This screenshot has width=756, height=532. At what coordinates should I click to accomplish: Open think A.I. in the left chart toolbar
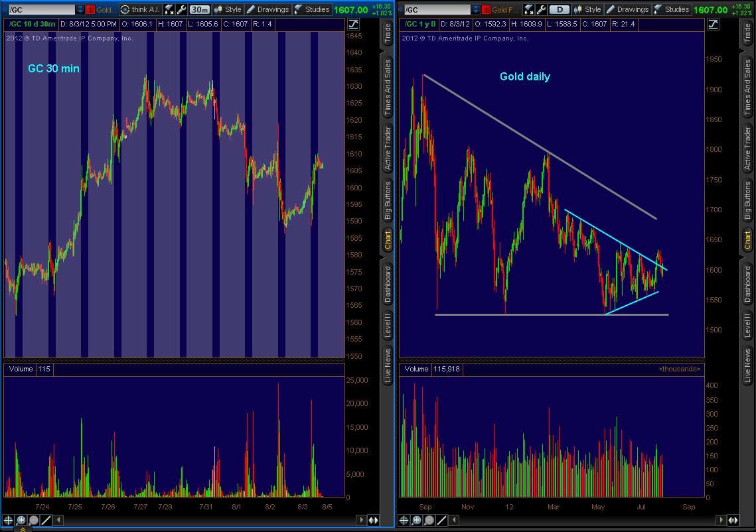(141, 9)
